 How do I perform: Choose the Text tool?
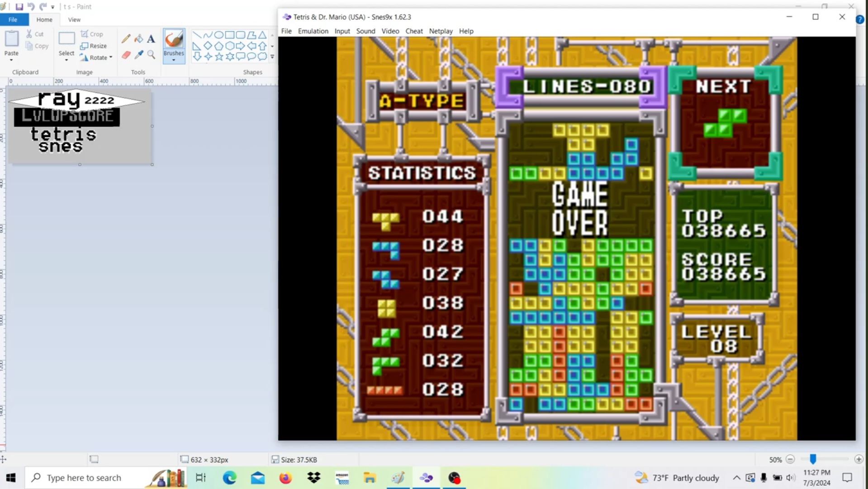(x=151, y=39)
